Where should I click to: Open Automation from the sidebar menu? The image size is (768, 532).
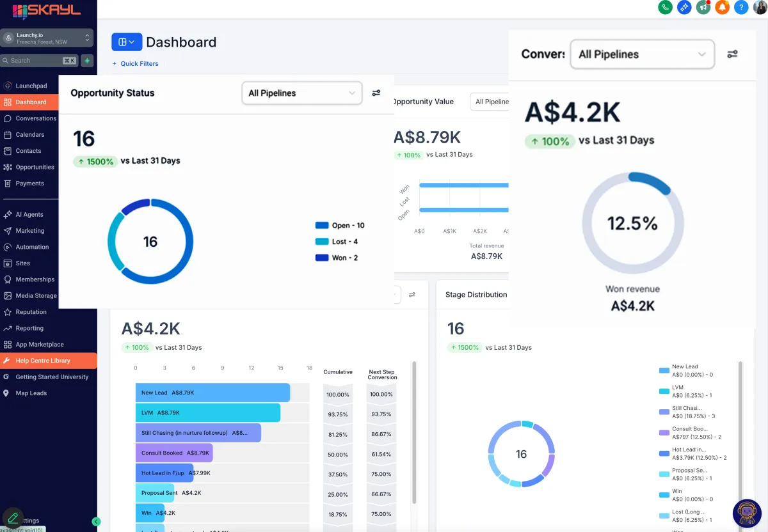(32, 247)
